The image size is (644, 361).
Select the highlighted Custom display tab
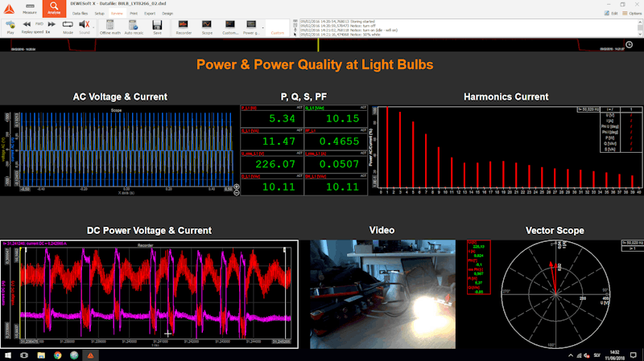[277, 27]
